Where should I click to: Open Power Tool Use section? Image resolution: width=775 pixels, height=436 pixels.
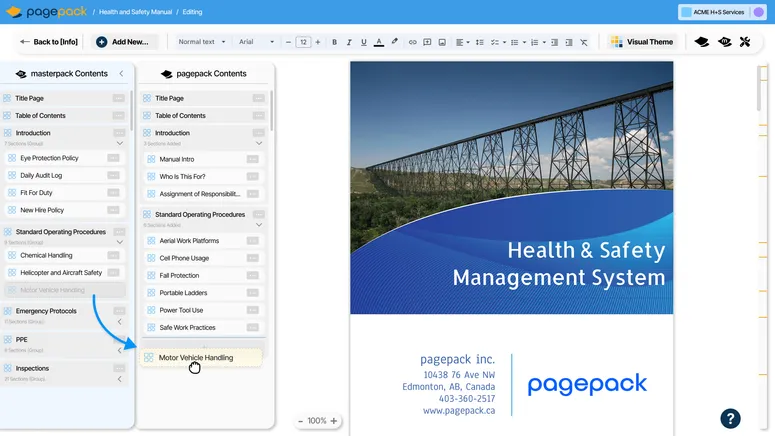pyautogui.click(x=204, y=310)
